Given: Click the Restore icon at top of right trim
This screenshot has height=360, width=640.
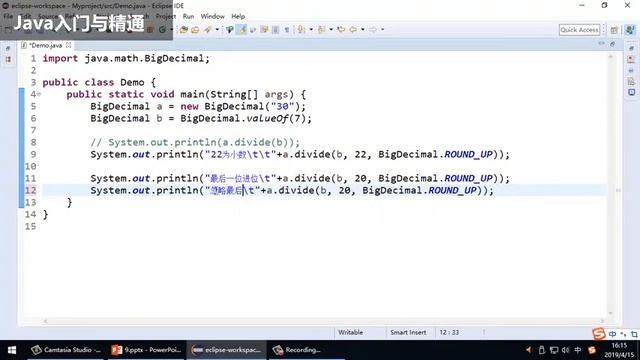Looking at the screenshot, I should [631, 48].
